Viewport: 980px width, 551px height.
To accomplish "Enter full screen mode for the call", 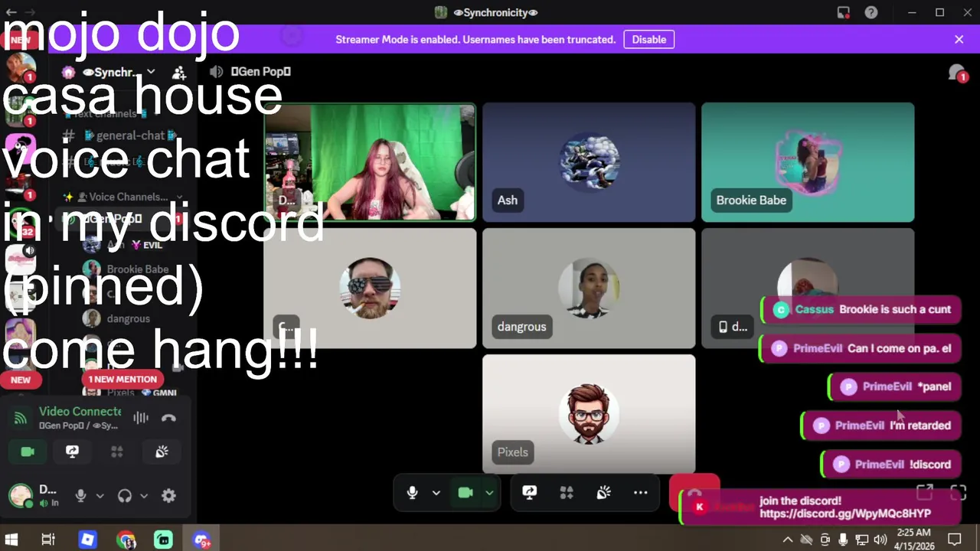I will tap(959, 493).
